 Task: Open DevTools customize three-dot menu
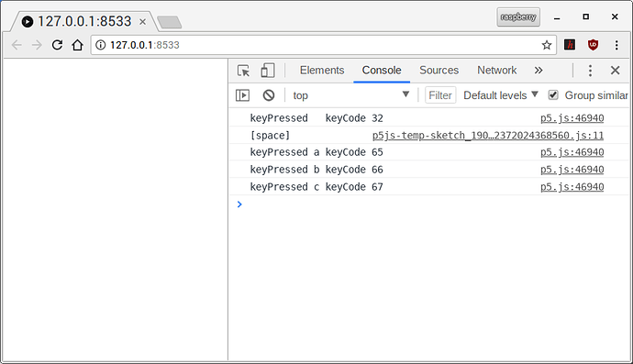(590, 71)
